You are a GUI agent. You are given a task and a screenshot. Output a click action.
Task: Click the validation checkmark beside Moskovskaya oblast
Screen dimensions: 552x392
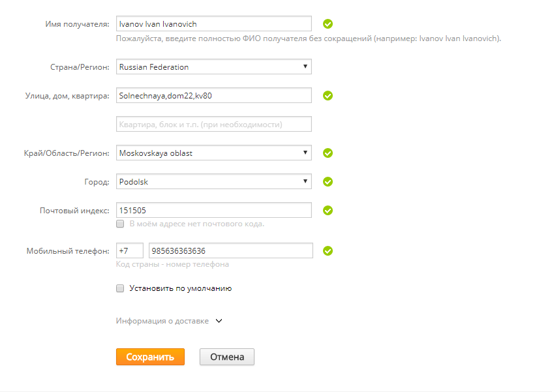[x=328, y=153]
